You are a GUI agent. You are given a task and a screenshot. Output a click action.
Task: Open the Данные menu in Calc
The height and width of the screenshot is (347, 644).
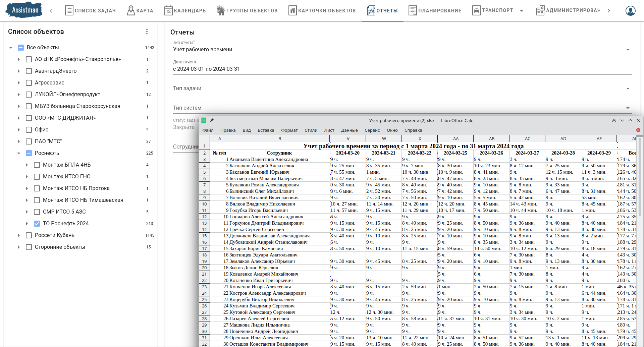tap(349, 130)
